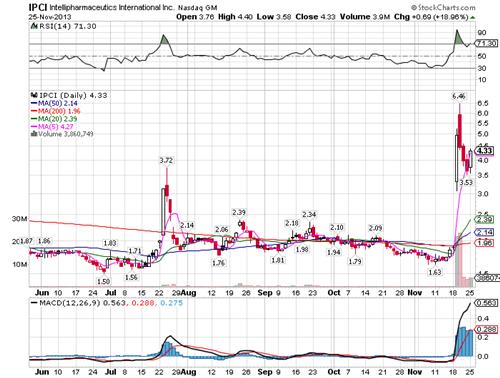Click the 2.18 September price label
500x378 pixels.
click(x=292, y=223)
